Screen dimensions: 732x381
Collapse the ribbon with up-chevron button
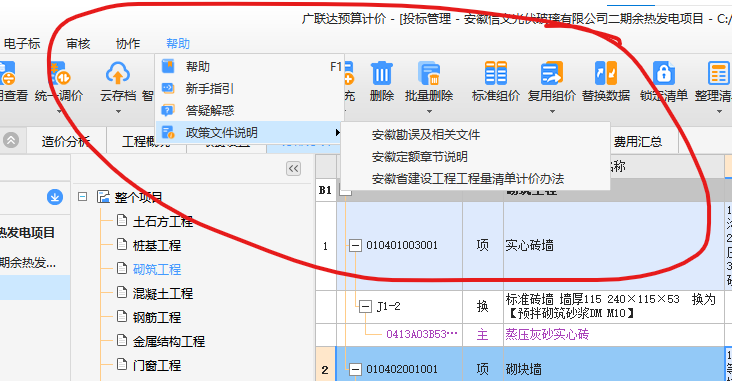point(11,140)
